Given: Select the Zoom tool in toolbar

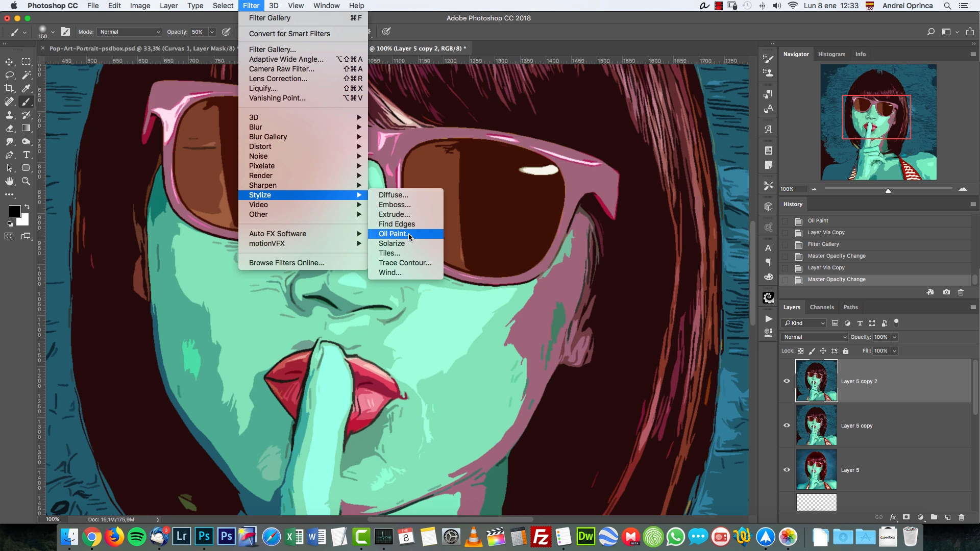Looking at the screenshot, I should (x=26, y=181).
